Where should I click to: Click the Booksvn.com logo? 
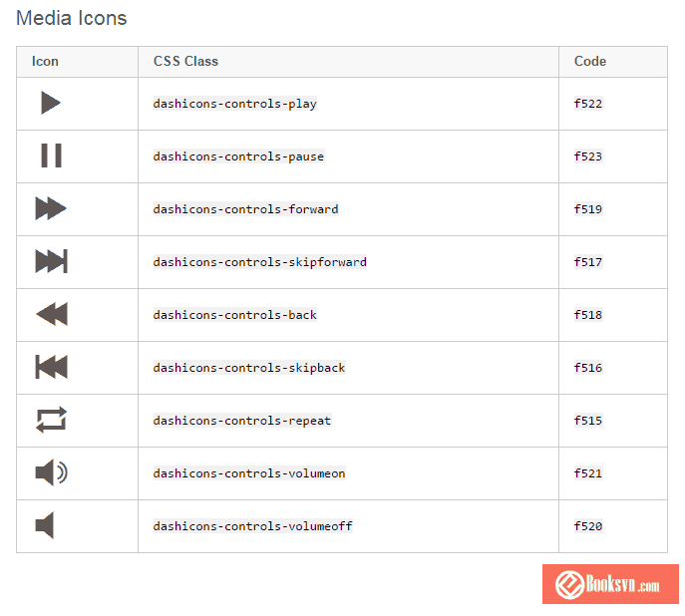610,584
